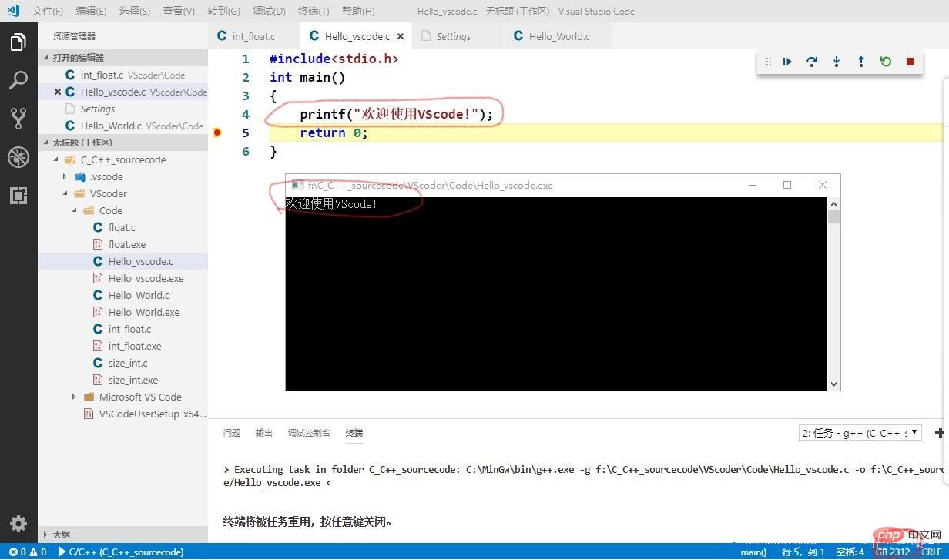949x560 pixels.
Task: Grab the debug toolbar drag handle
Action: (x=768, y=62)
